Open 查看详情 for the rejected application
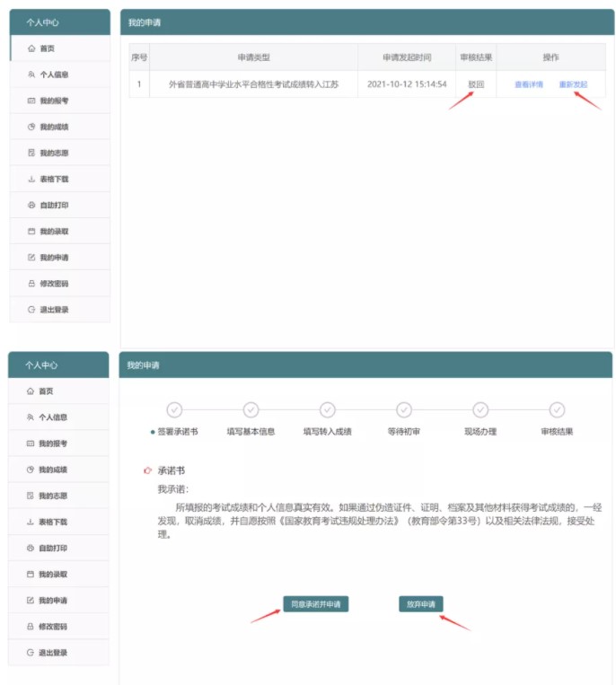Image resolution: width=616 pixels, height=685 pixels. click(528, 85)
